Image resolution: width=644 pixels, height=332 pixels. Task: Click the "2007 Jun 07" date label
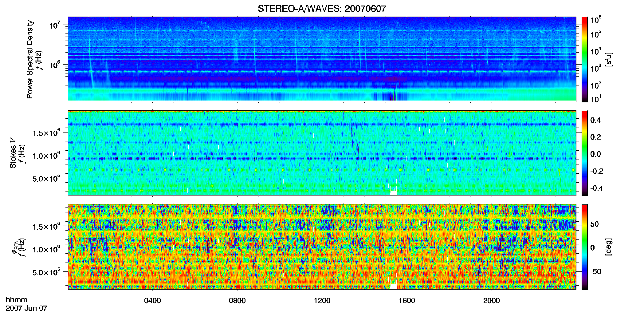pos(26,308)
